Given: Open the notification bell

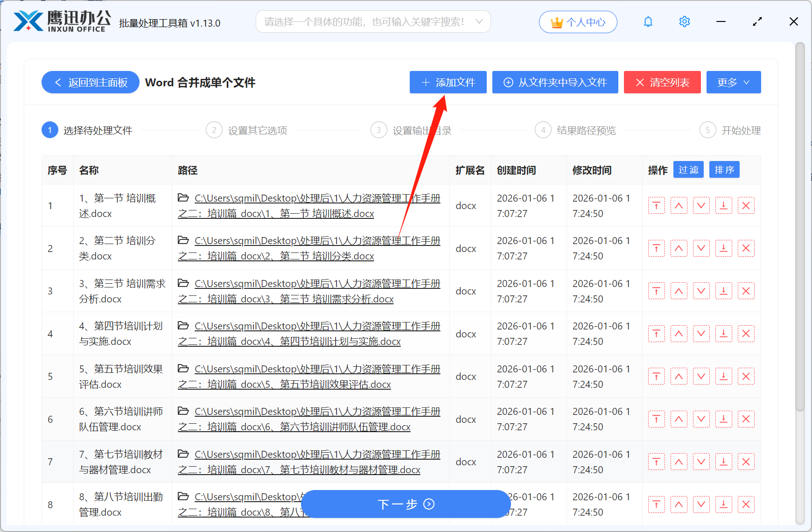Looking at the screenshot, I should coord(648,21).
